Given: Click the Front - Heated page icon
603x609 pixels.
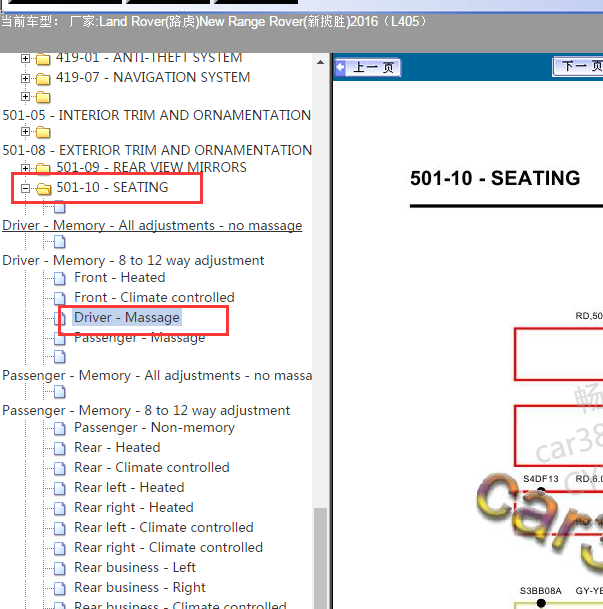Looking at the screenshot, I should pyautogui.click(x=59, y=278).
